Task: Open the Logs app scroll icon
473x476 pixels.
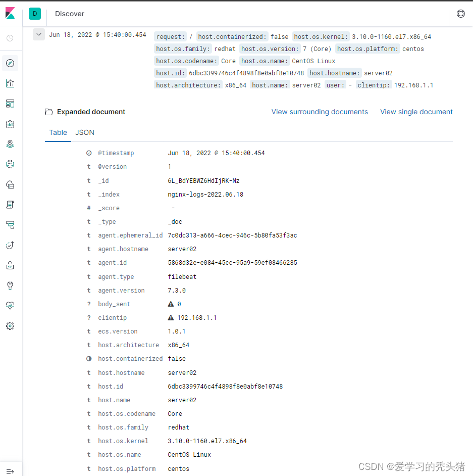Action: coord(10,205)
